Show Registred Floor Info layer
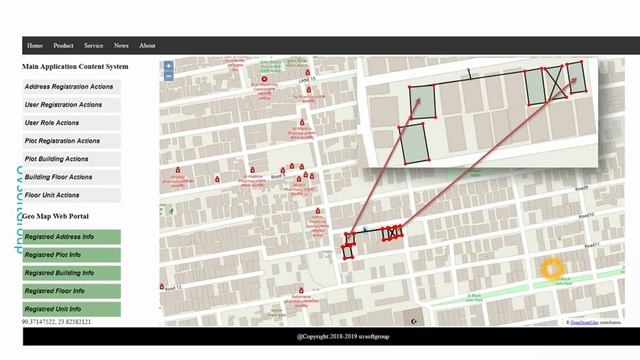Image resolution: width=640 pixels, height=360 pixels. (71, 291)
